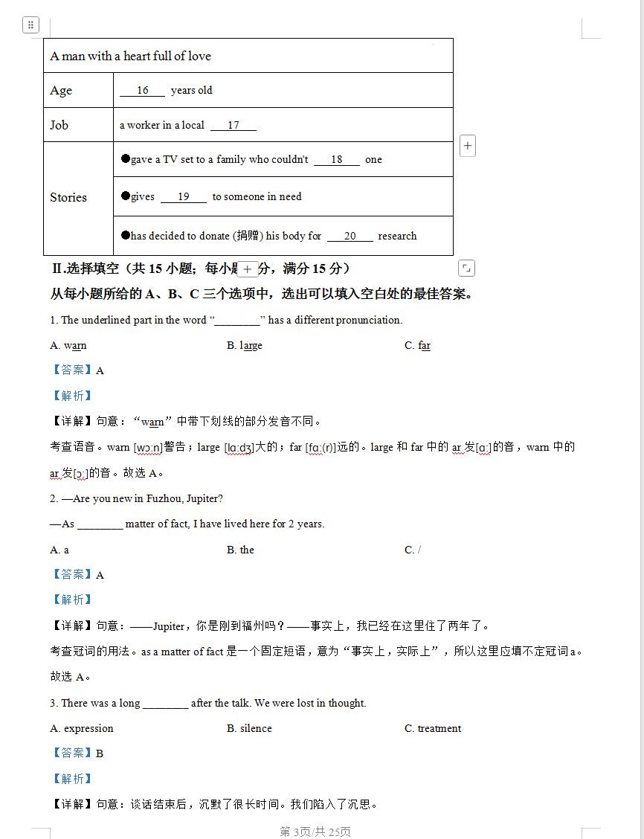Click option "A. warn"

tap(68, 346)
